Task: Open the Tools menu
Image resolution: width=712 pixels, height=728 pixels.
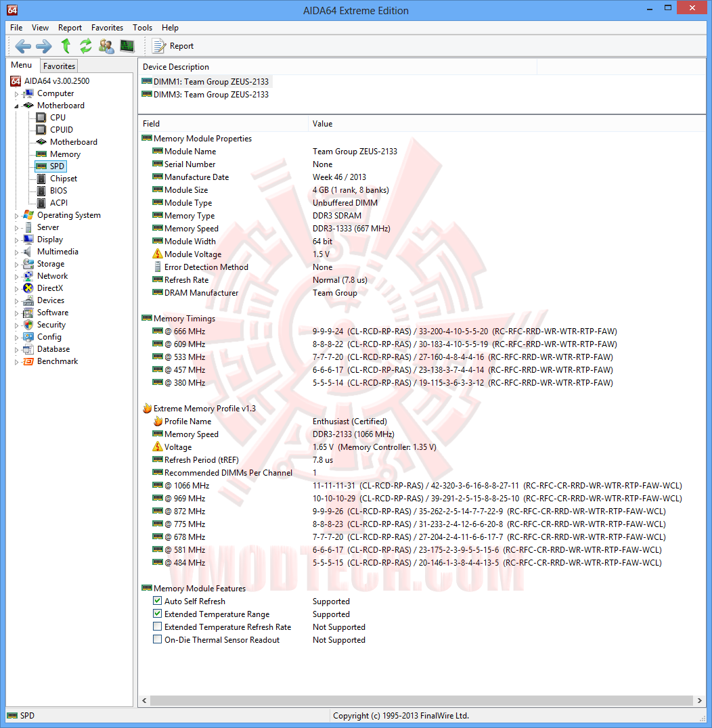Action: pos(143,27)
